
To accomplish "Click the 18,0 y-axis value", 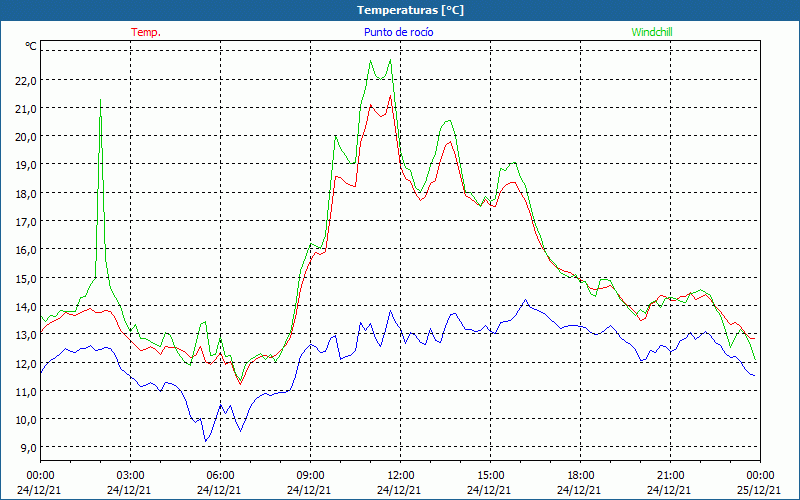I will point(27,193).
